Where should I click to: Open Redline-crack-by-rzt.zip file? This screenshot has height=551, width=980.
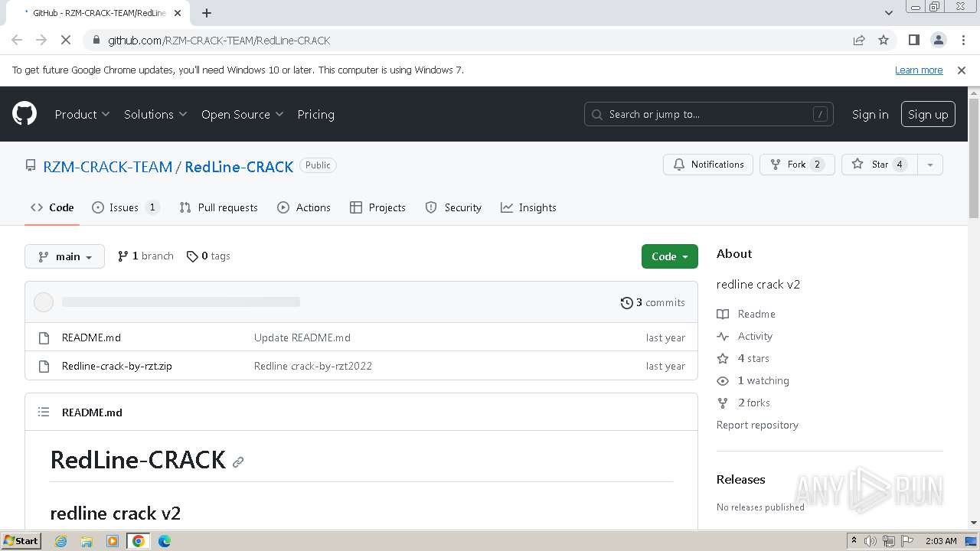pos(117,366)
